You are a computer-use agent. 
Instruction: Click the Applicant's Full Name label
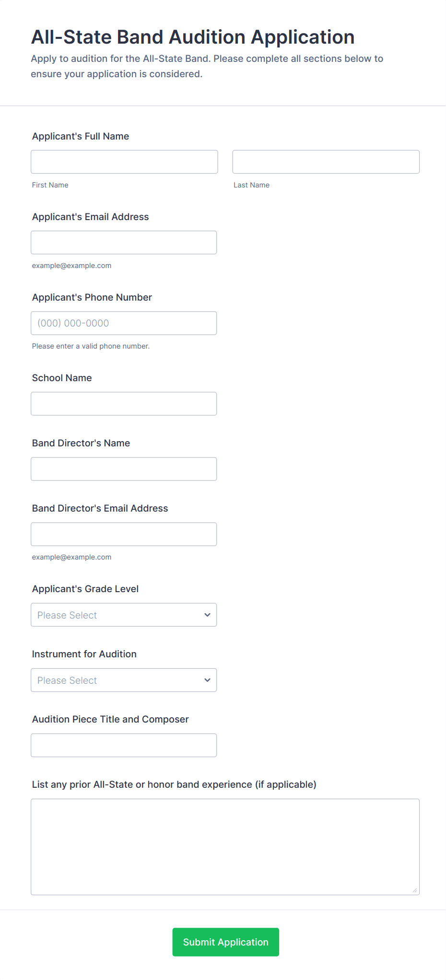tap(81, 136)
